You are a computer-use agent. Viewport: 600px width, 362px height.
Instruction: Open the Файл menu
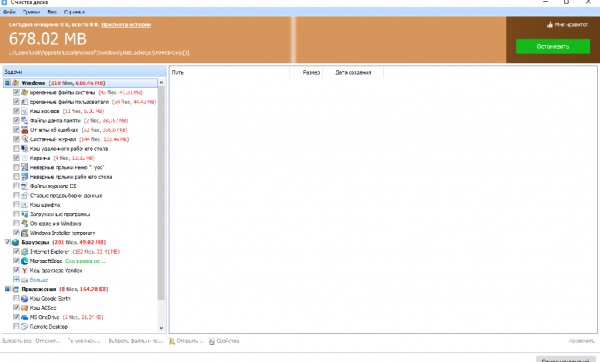(10, 12)
